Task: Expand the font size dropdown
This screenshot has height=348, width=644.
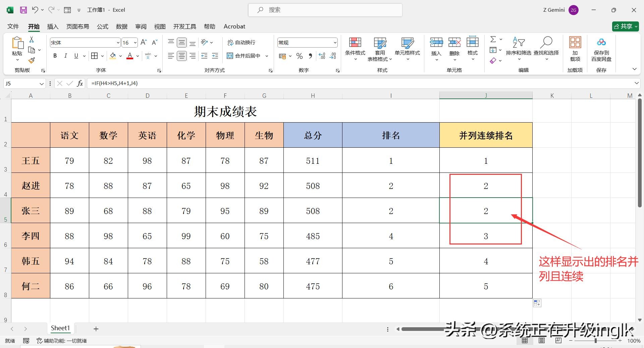Action: click(135, 43)
